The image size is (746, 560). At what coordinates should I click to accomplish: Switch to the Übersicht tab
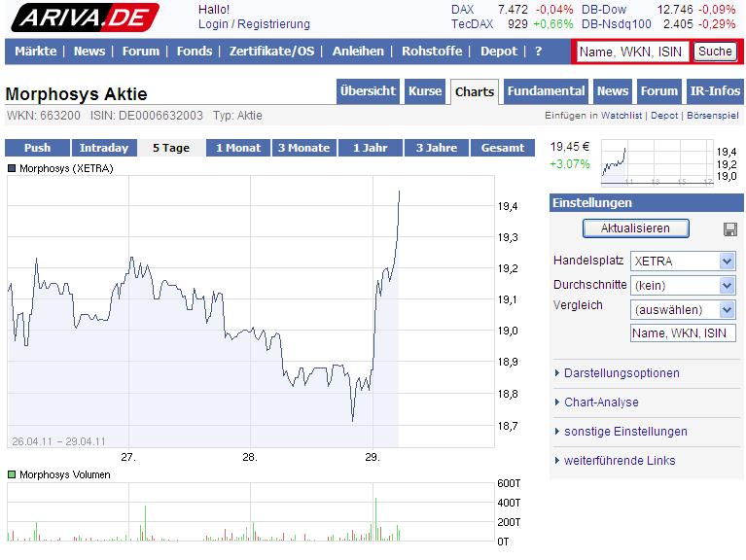click(x=368, y=91)
